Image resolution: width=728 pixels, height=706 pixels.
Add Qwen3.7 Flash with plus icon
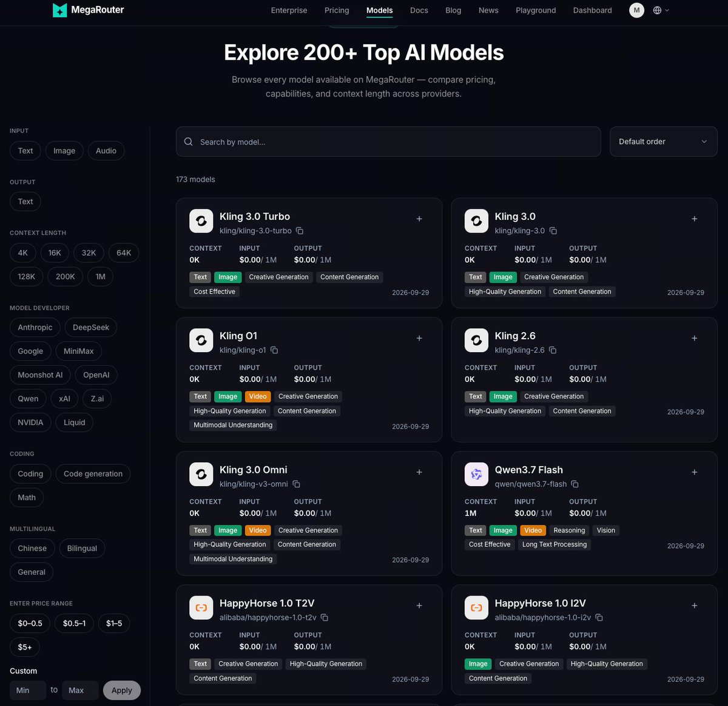695,472
